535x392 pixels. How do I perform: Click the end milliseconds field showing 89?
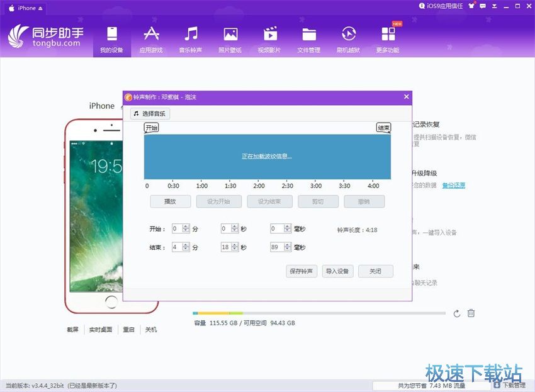[x=277, y=247]
